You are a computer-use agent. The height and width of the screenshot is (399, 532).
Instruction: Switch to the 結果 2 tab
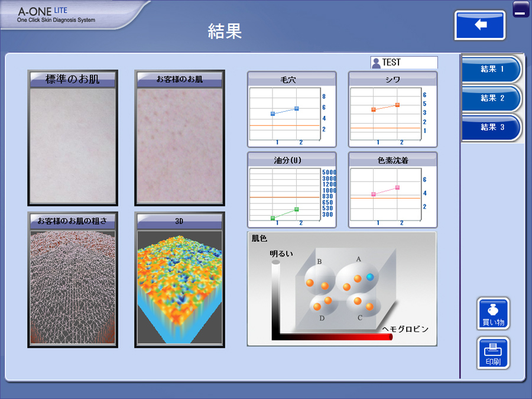tap(492, 98)
